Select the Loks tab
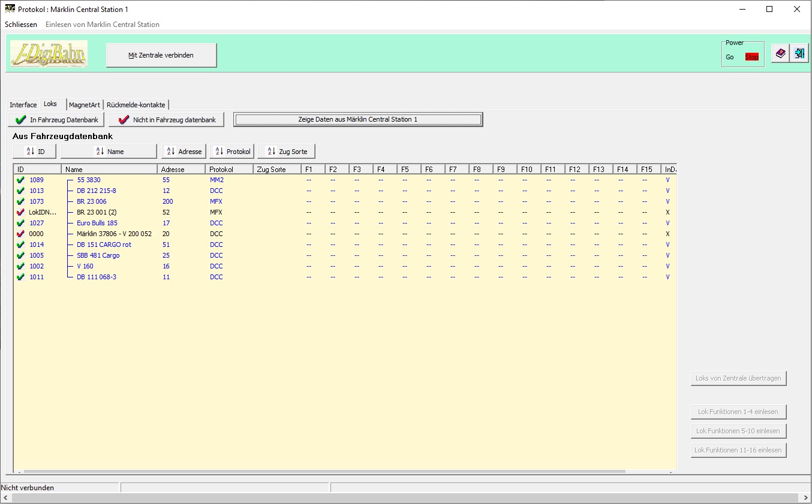The height and width of the screenshot is (504, 812). click(x=50, y=104)
